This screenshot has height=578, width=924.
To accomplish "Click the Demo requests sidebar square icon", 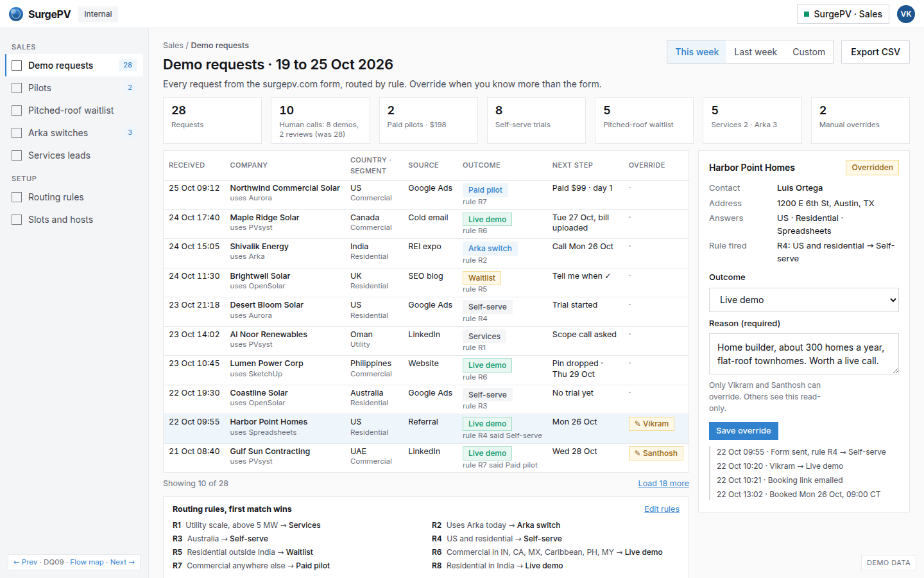I will [17, 66].
